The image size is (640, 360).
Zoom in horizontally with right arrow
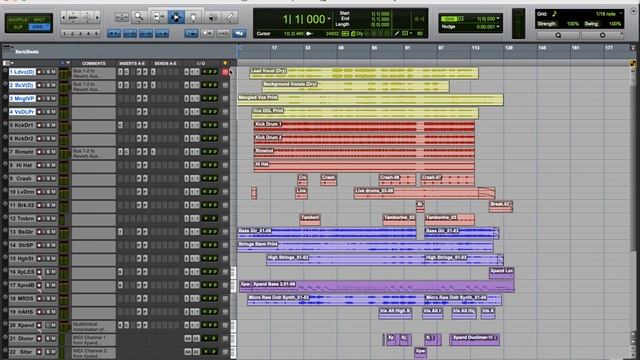(x=97, y=17)
